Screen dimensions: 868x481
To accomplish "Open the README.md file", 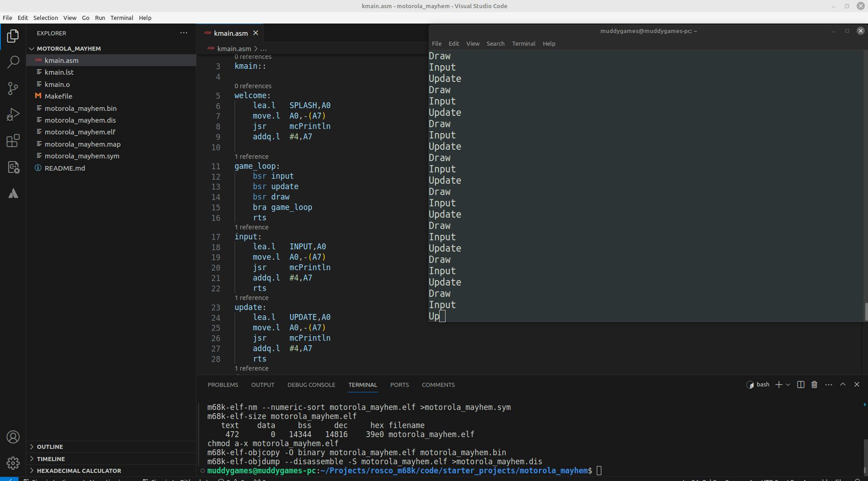I will point(65,168).
